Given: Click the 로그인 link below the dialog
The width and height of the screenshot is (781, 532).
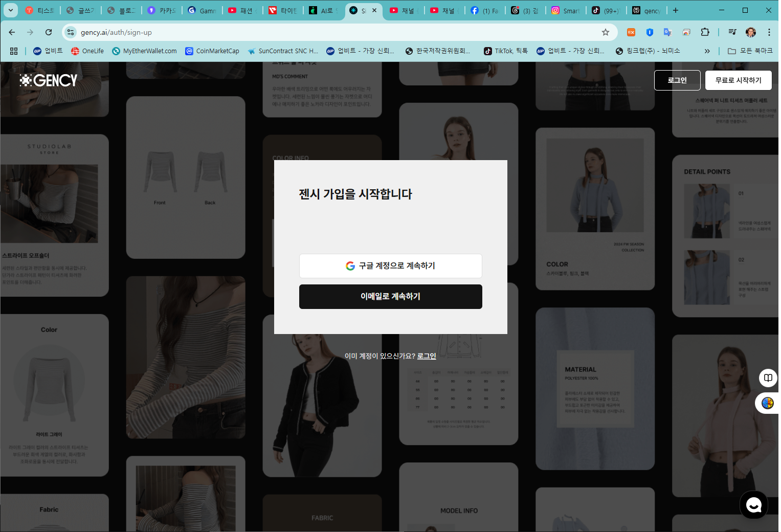Looking at the screenshot, I should 427,356.
